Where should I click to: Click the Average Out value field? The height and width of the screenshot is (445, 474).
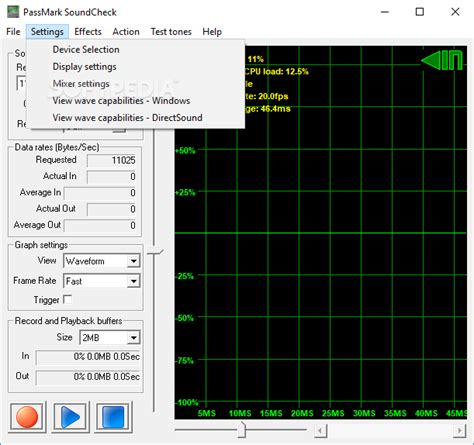(x=100, y=226)
